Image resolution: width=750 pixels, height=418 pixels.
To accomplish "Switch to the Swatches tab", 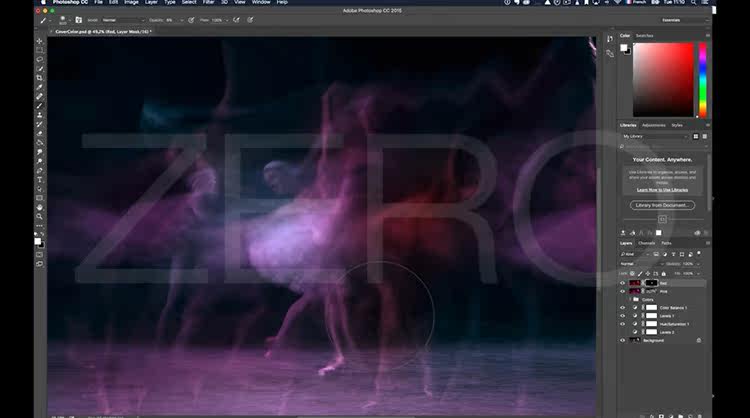I will pos(644,36).
